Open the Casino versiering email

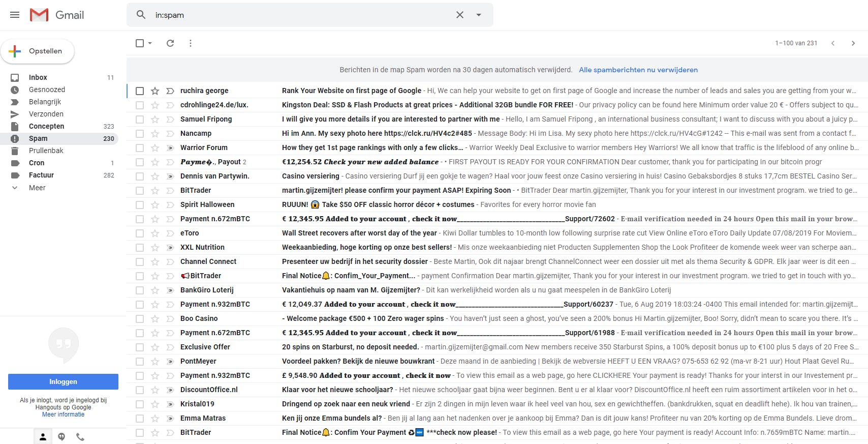click(x=497, y=176)
